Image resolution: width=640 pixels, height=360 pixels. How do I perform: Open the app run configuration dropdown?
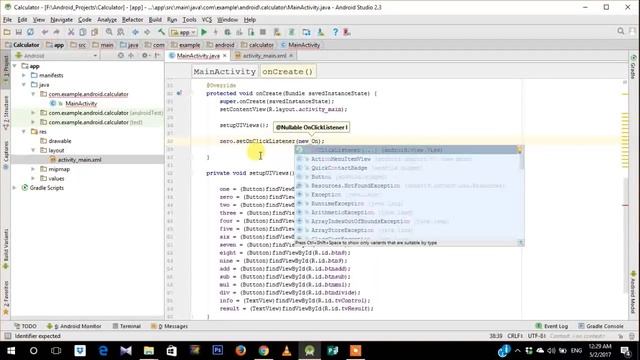pos(184,32)
